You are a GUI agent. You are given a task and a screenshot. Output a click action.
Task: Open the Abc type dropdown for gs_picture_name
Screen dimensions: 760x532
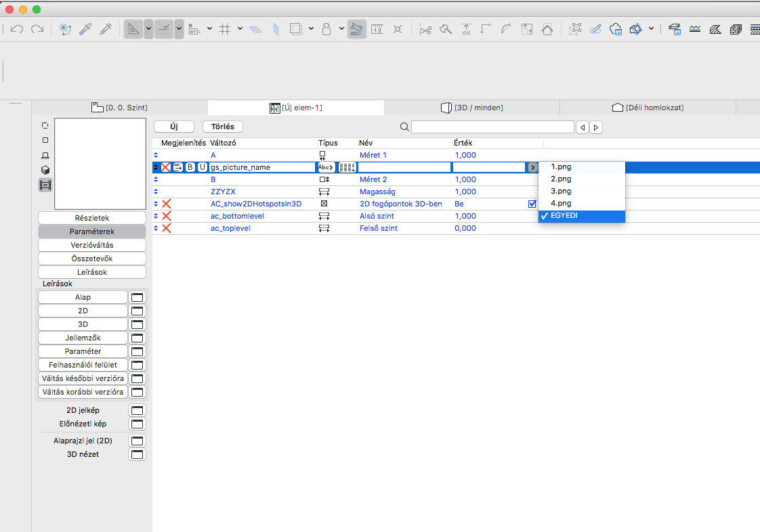click(x=326, y=167)
